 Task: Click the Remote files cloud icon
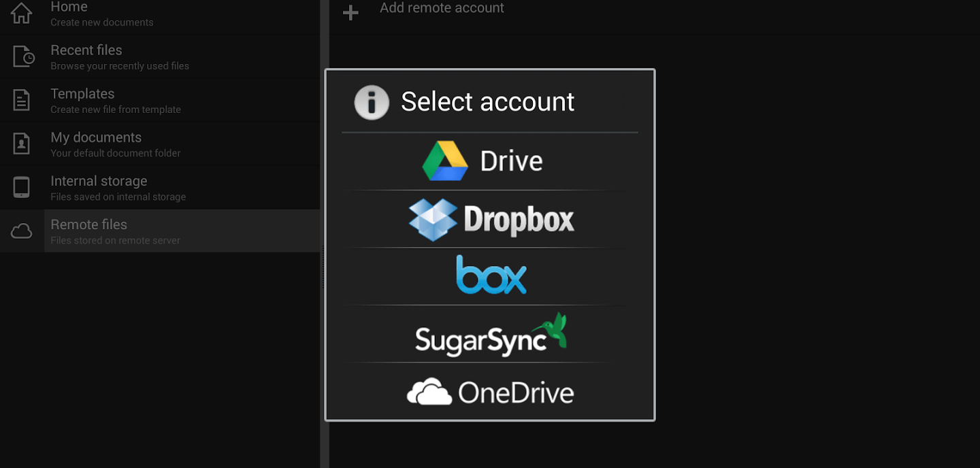coord(22,231)
